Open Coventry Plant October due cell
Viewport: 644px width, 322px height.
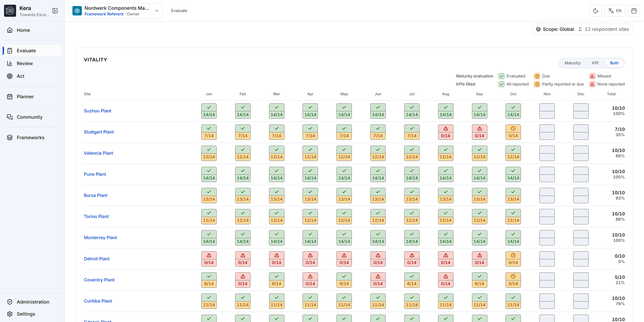coord(513,280)
